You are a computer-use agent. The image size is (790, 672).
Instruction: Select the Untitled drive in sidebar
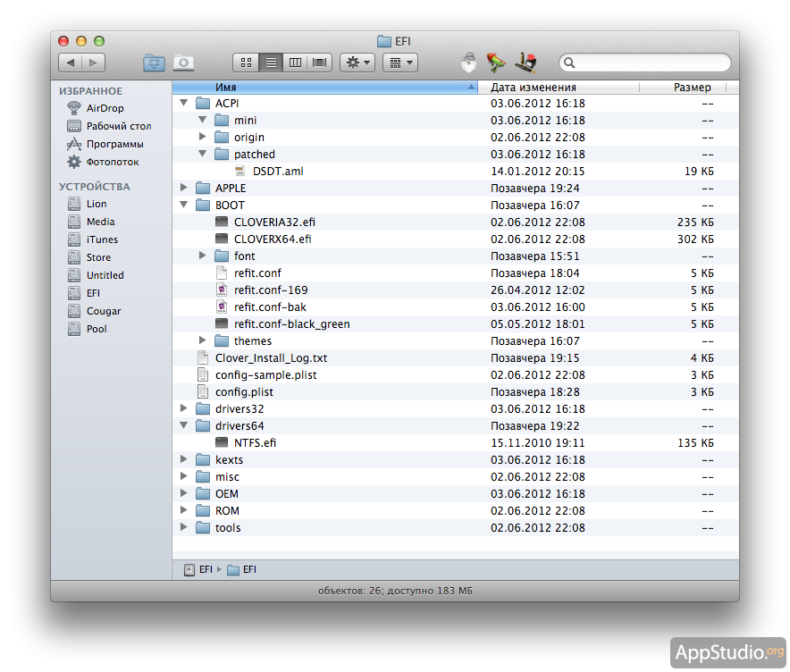pos(96,275)
